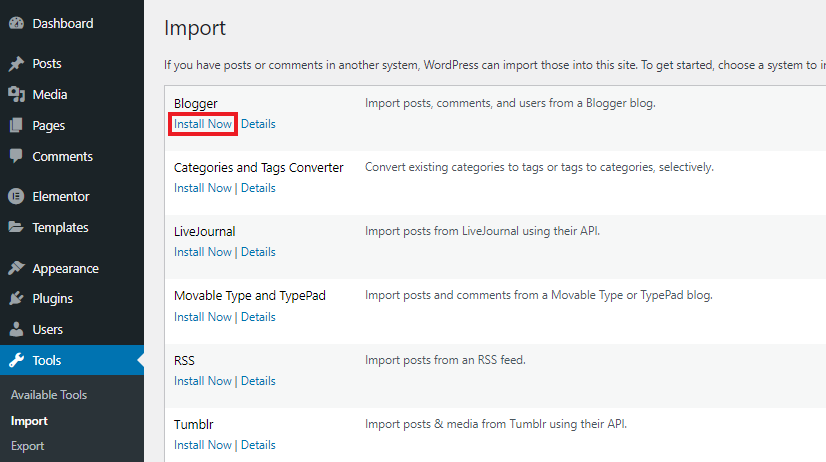
Task: Install Categories and Tags Converter
Action: coord(203,188)
